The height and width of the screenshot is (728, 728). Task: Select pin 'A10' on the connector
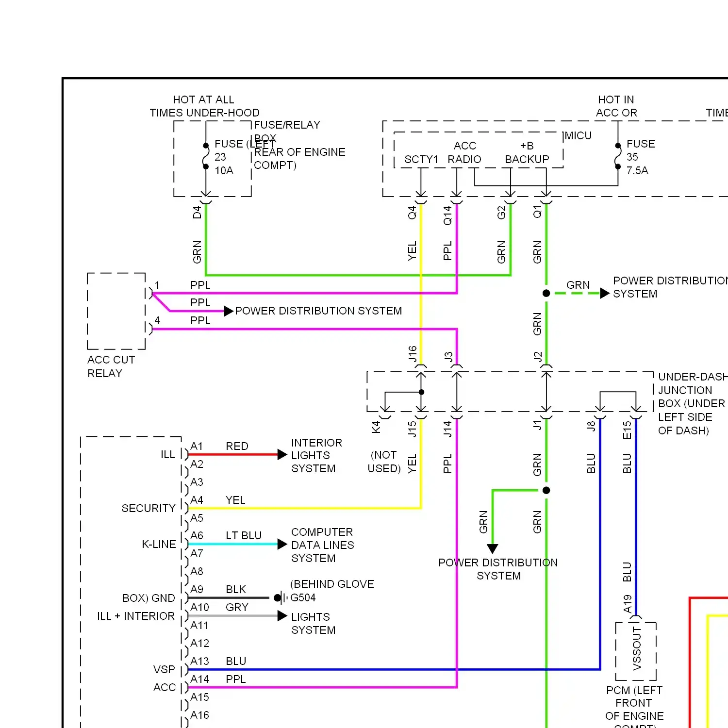pos(199,607)
